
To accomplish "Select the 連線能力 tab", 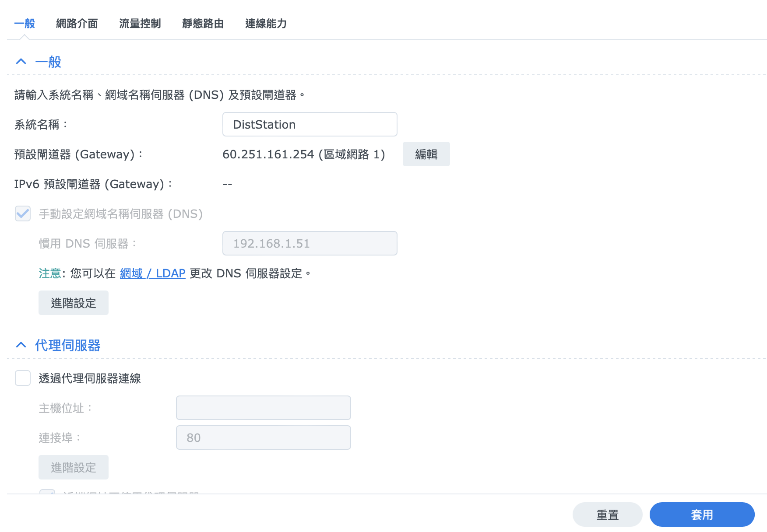I will coord(266,24).
